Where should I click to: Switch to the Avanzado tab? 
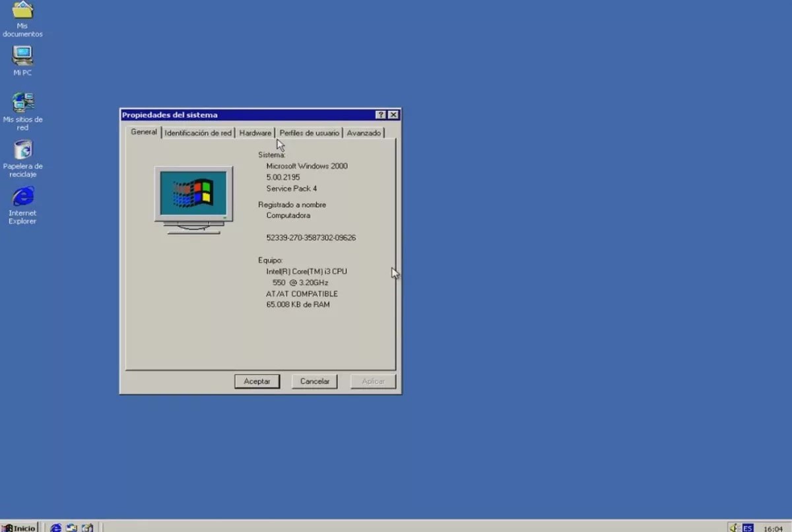[x=364, y=133]
